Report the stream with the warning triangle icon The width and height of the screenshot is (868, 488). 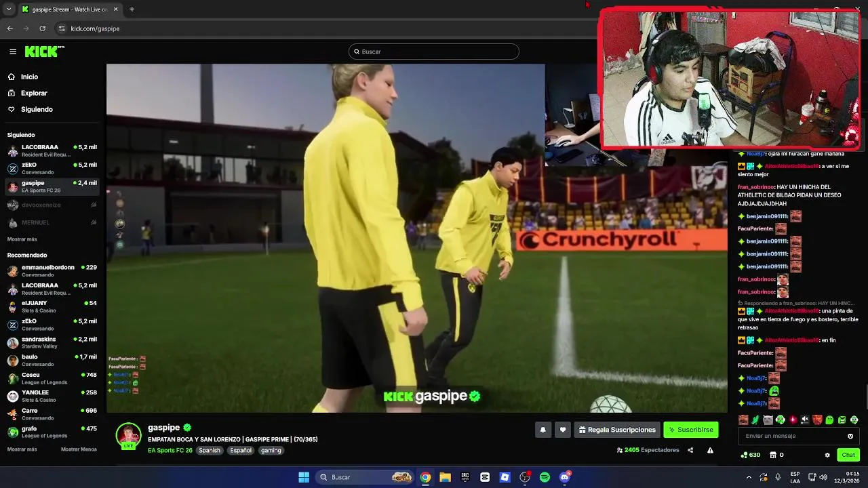710,450
